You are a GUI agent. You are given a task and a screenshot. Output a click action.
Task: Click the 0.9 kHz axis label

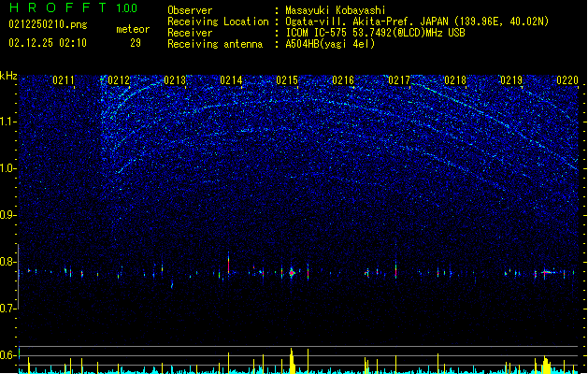pyautogui.click(x=7, y=215)
